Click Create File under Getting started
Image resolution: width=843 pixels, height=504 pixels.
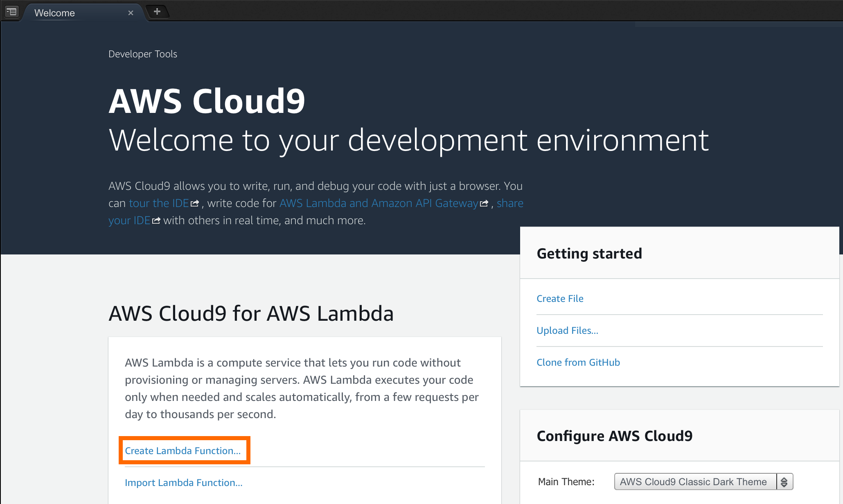(560, 298)
